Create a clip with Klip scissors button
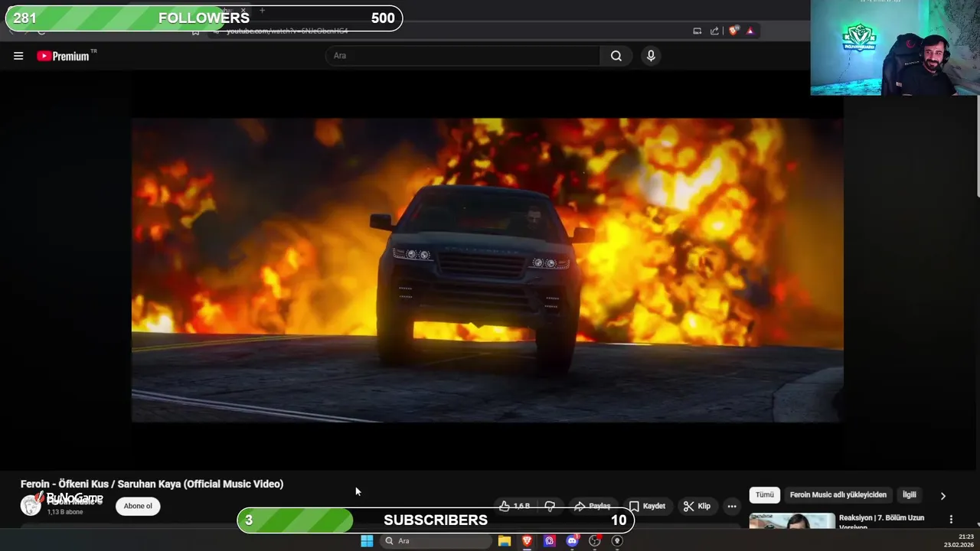Screen dimensions: 980x551 click(697, 506)
